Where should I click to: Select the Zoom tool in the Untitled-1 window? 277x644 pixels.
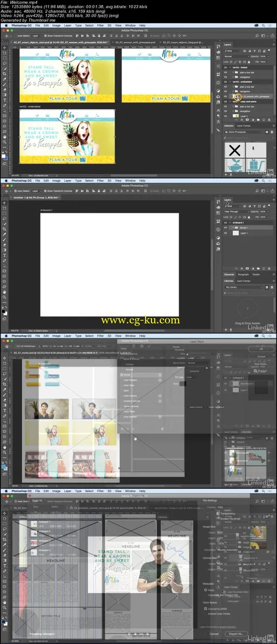tap(4, 297)
